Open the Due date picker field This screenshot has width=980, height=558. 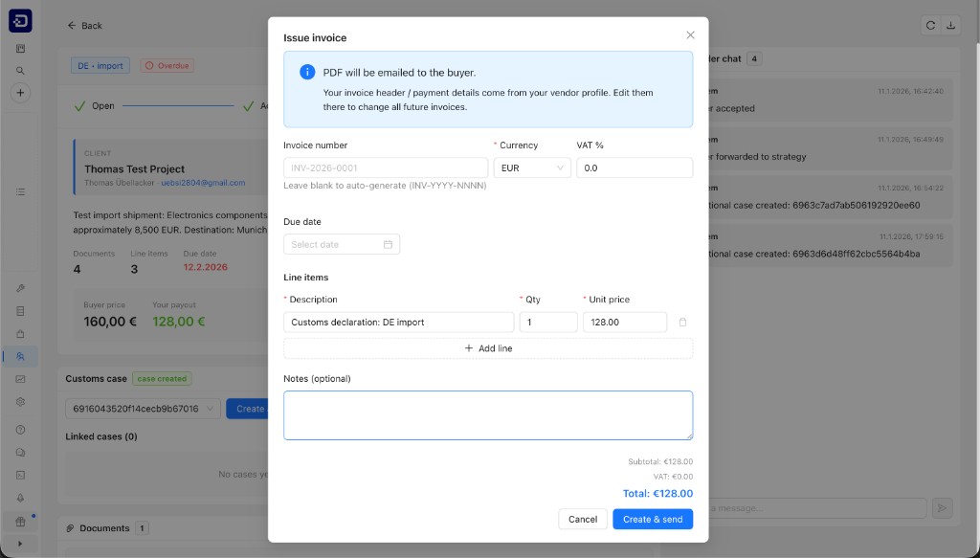[342, 244]
